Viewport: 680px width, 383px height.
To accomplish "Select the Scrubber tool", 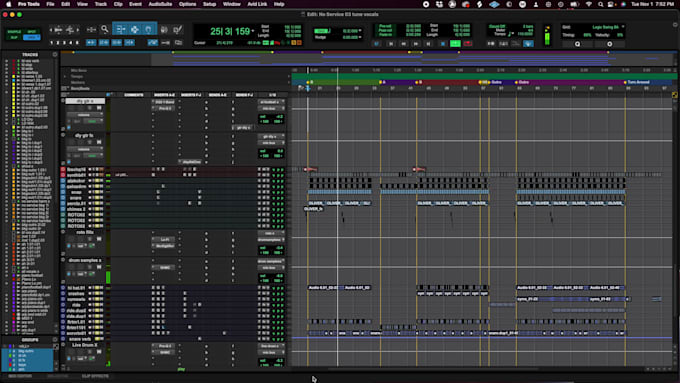I will (164, 29).
